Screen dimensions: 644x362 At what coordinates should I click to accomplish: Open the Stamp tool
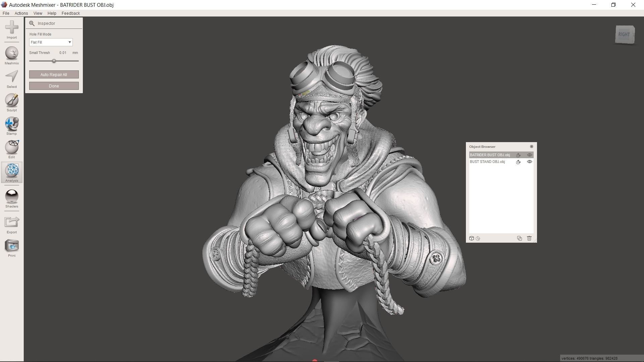12,126
